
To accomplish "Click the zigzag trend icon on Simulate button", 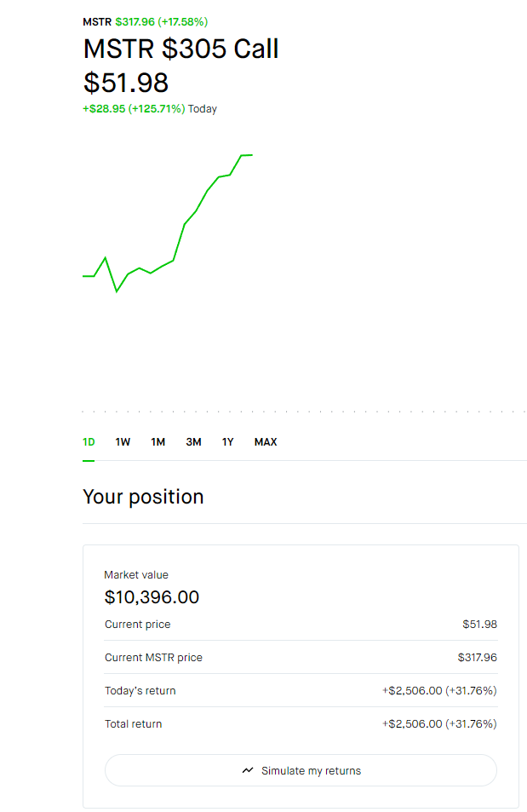I will point(248,769).
